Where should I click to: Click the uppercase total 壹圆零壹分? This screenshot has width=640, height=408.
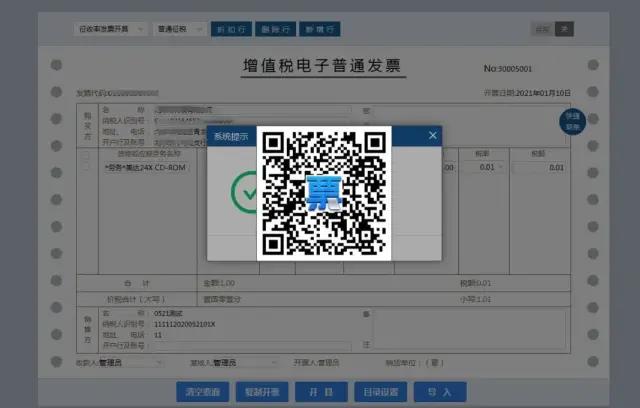[x=222, y=299]
